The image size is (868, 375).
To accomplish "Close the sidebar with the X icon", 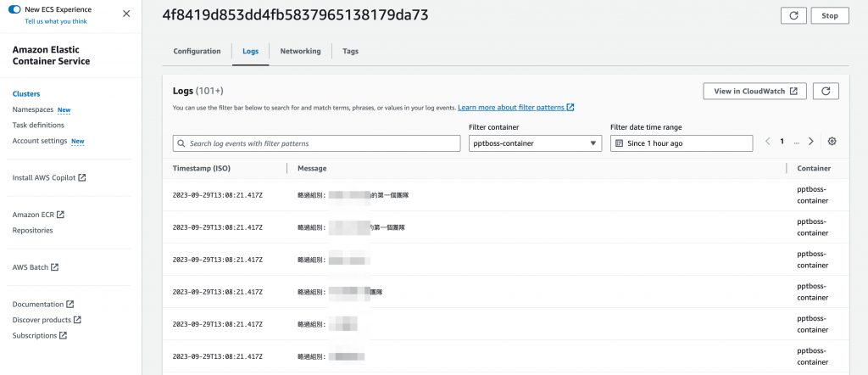I will click(x=126, y=14).
